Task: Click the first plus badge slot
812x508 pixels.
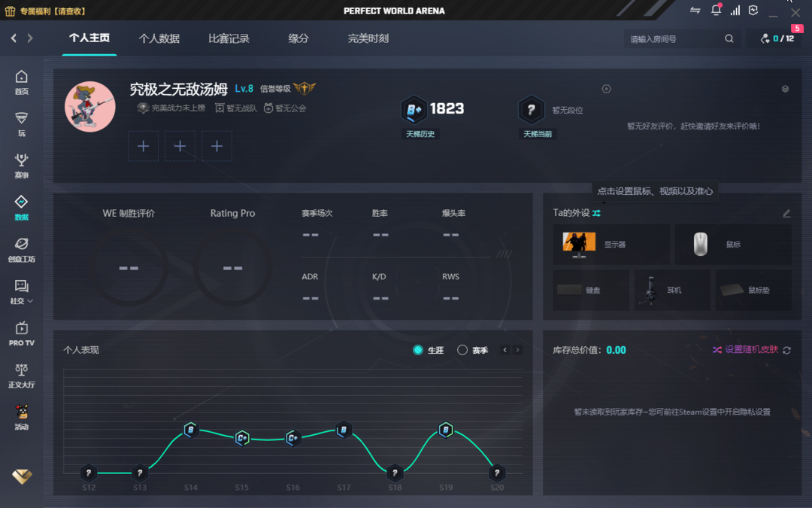Action: point(144,146)
